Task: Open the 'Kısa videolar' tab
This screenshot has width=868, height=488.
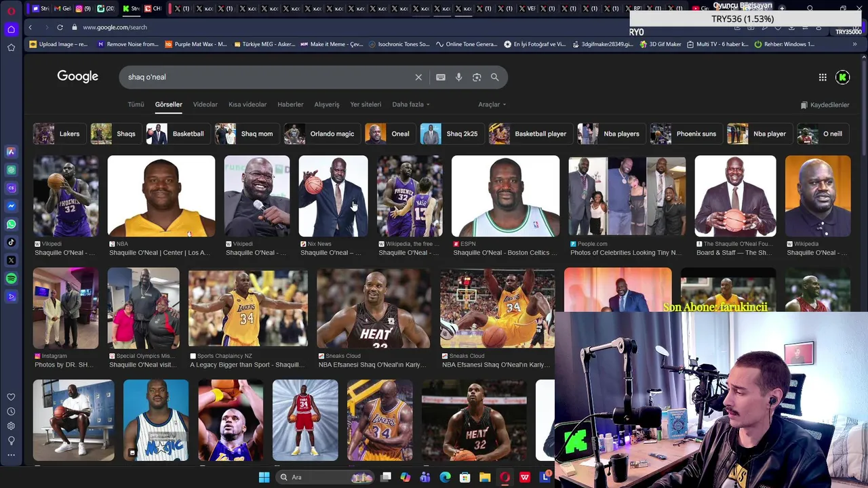Action: point(248,104)
